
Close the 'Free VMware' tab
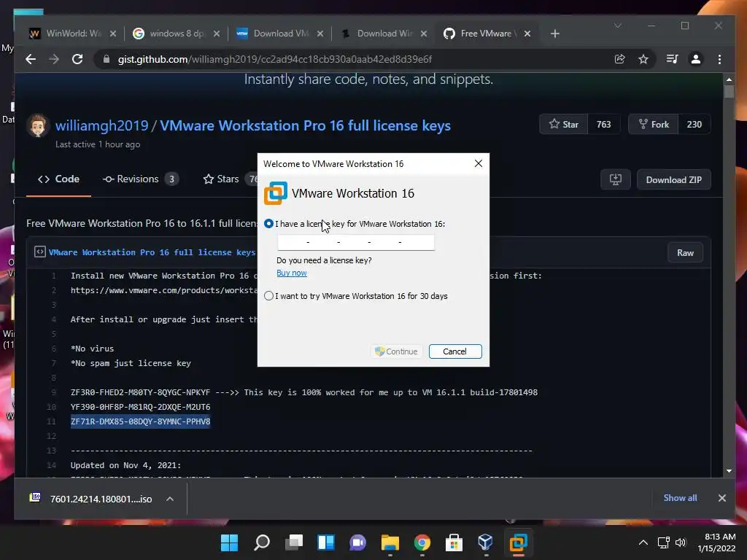point(527,34)
